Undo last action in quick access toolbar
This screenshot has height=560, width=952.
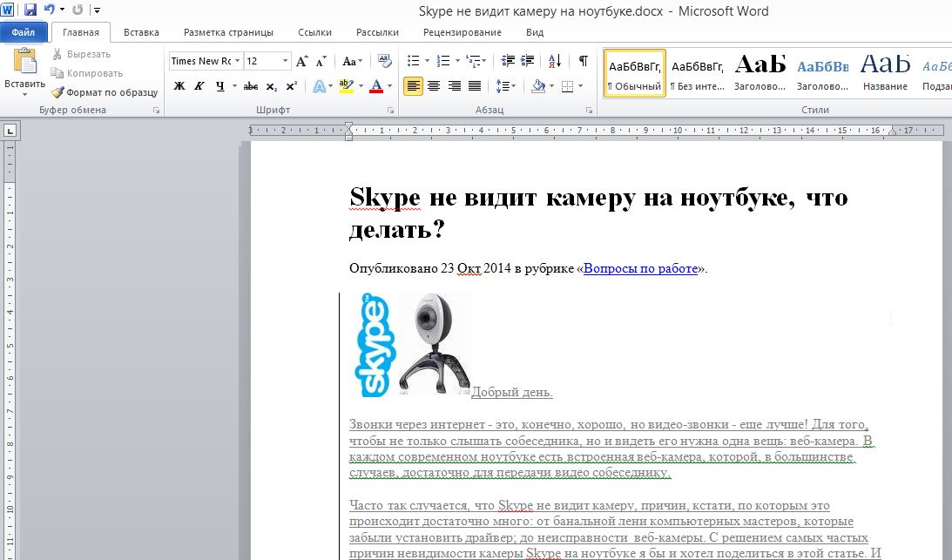point(50,10)
